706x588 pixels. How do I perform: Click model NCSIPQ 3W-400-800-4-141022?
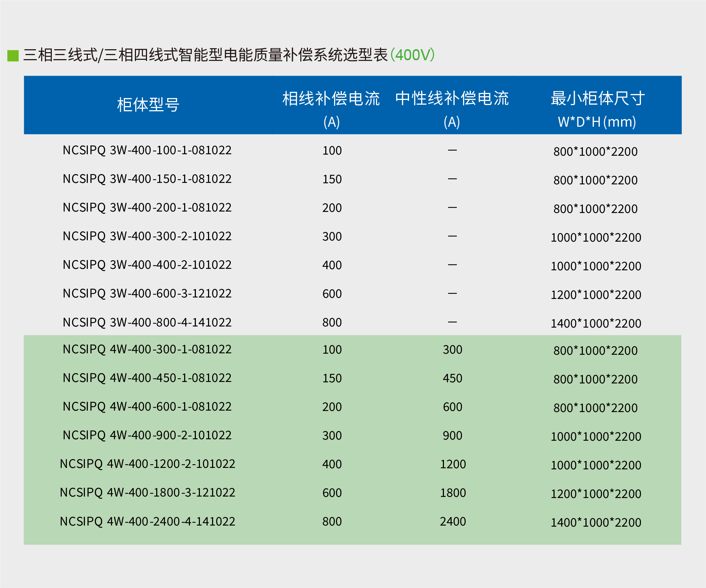(x=147, y=322)
